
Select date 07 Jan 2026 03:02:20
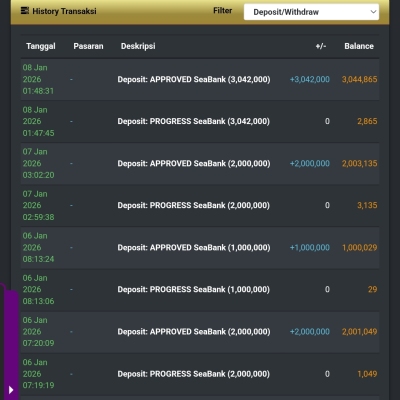(x=38, y=163)
